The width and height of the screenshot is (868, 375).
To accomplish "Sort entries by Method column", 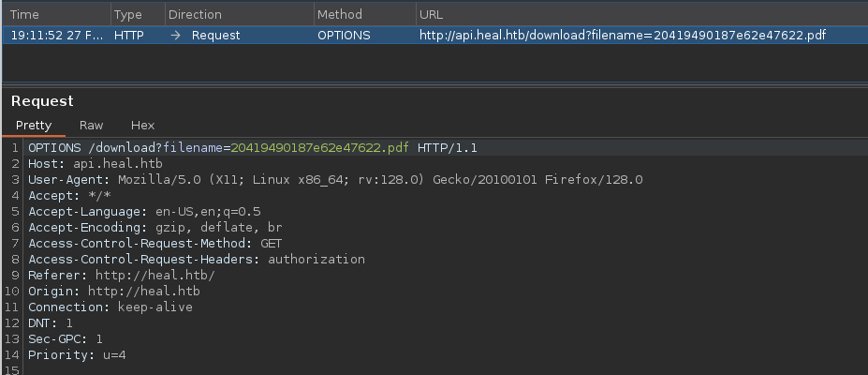I will (x=339, y=15).
